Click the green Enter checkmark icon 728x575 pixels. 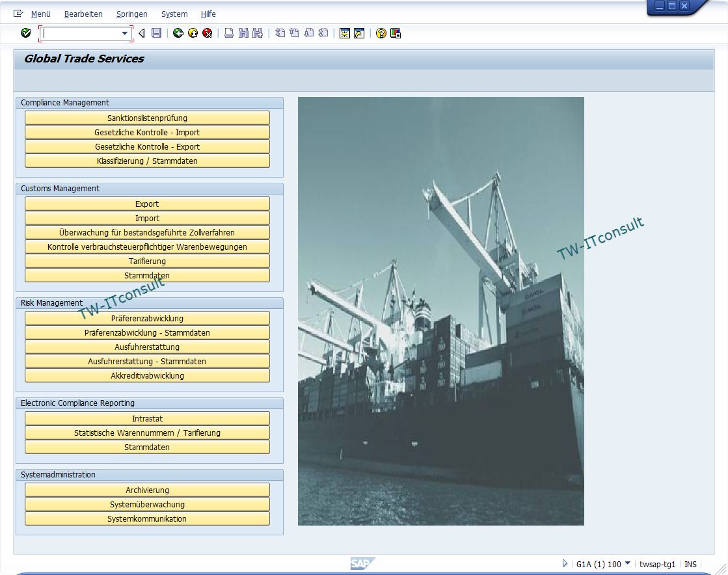pos(26,33)
